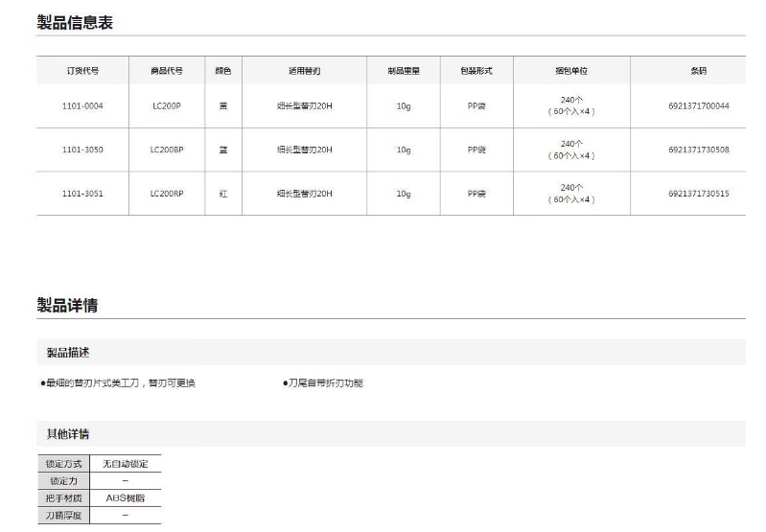
Task: Click barcode 6921371700044
Action: (698, 106)
